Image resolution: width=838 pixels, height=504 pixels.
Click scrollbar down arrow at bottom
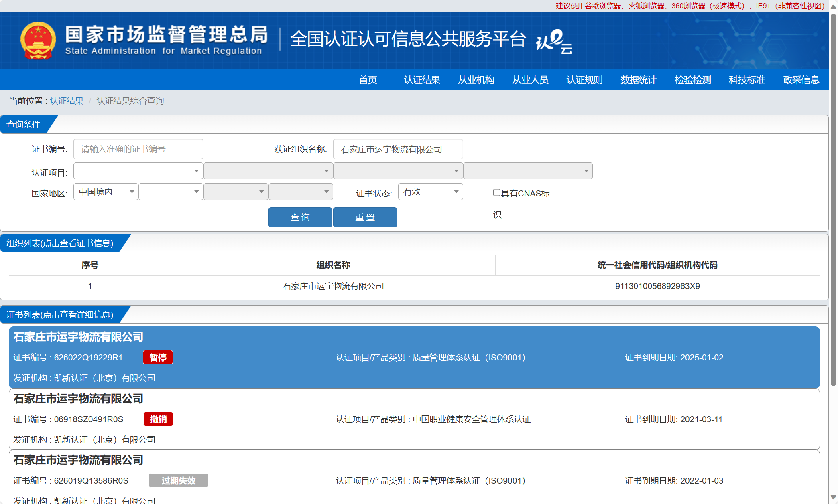coord(833,498)
